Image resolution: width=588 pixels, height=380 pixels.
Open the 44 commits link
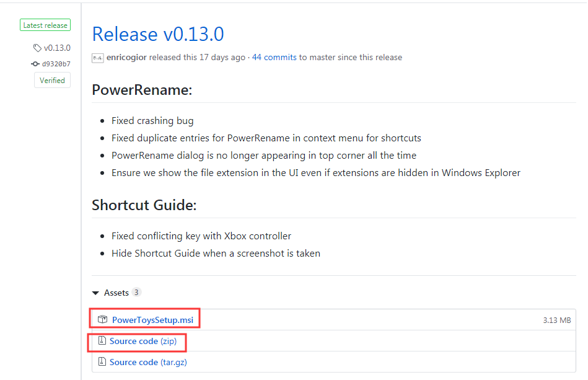(274, 58)
